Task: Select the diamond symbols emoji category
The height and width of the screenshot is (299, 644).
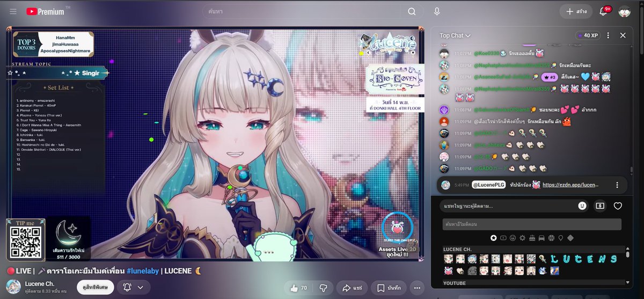Action: [570, 238]
